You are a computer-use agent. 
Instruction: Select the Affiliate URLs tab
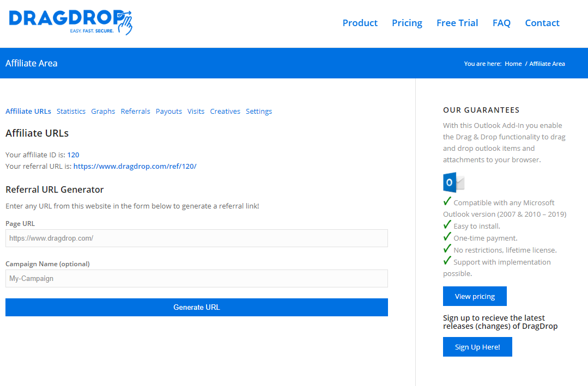(28, 111)
